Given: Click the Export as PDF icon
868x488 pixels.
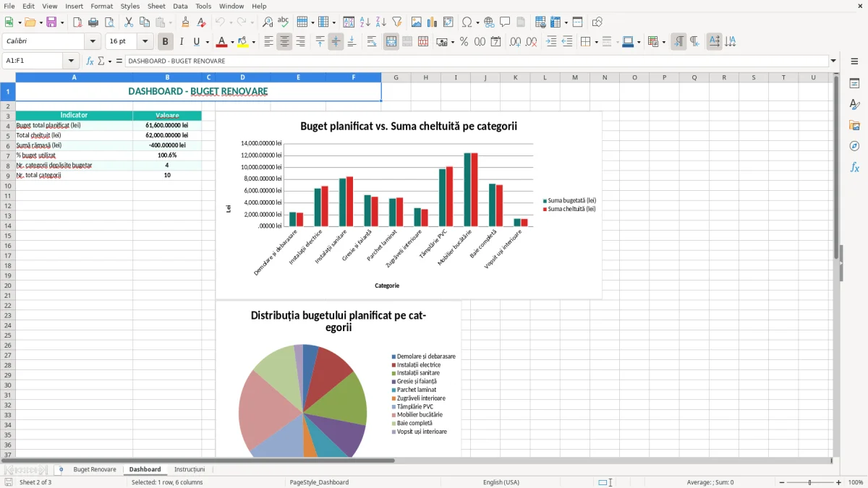Looking at the screenshot, I should point(77,22).
